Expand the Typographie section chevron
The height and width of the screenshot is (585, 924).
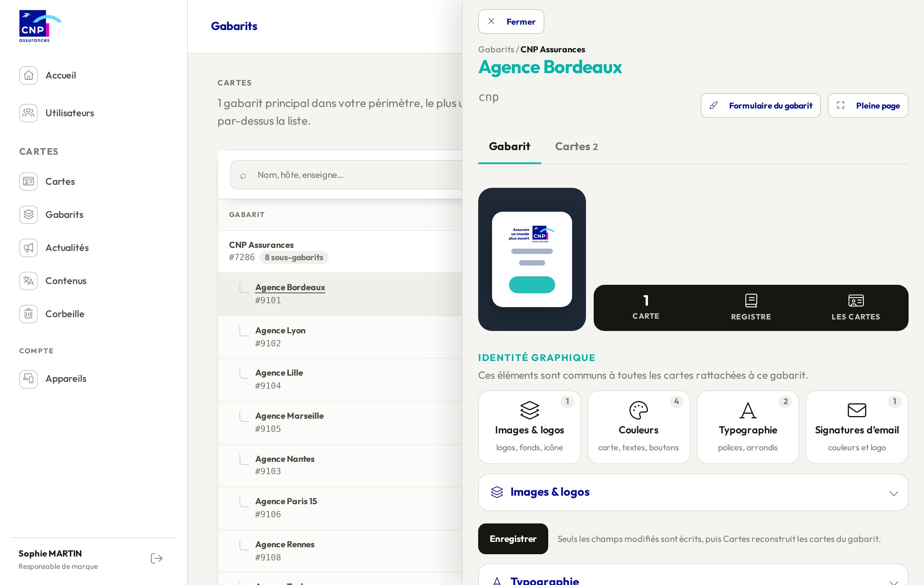point(894,581)
